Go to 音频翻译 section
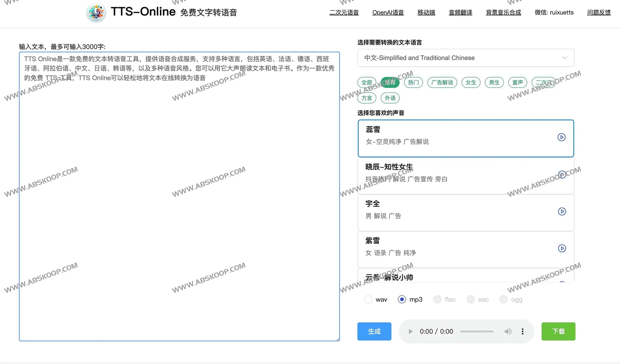Screen dimensions: 620x364 [x=460, y=12]
